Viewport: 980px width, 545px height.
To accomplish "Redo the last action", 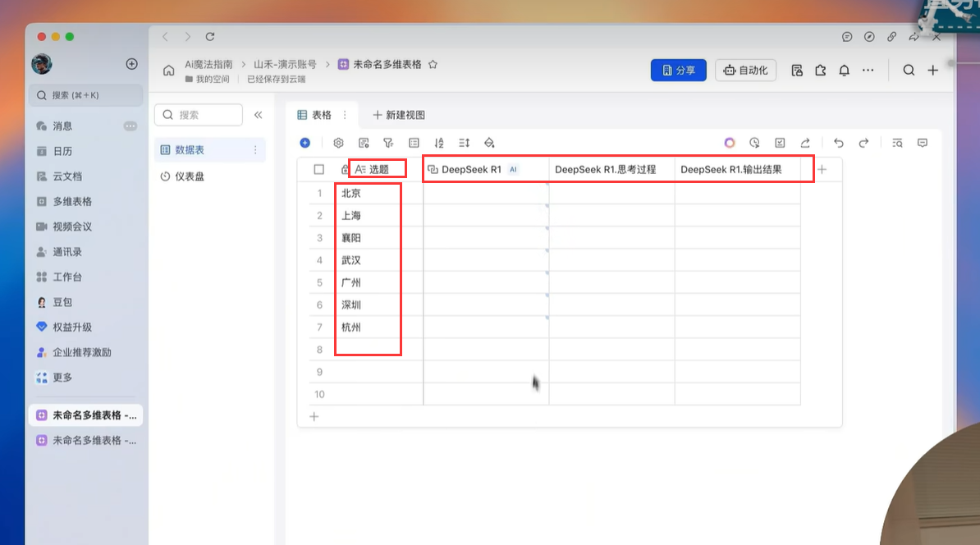I will pos(863,143).
